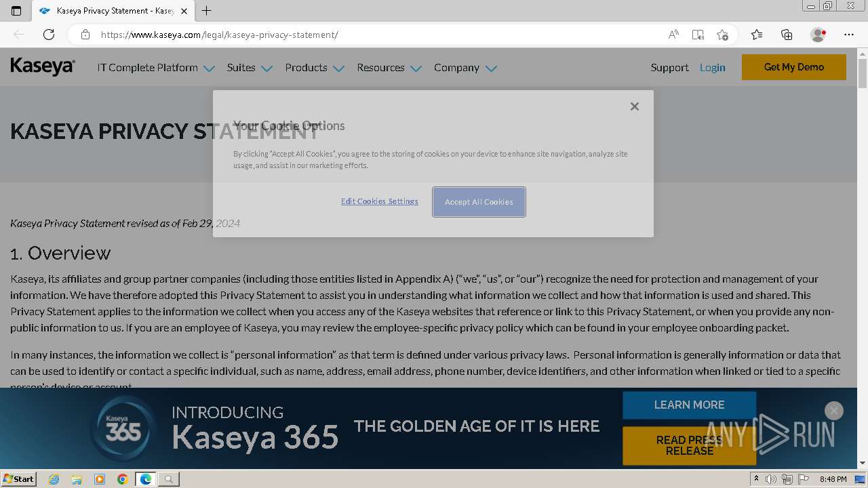The image size is (868, 488).
Task: Open the media player taskbar icon
Action: point(100,479)
